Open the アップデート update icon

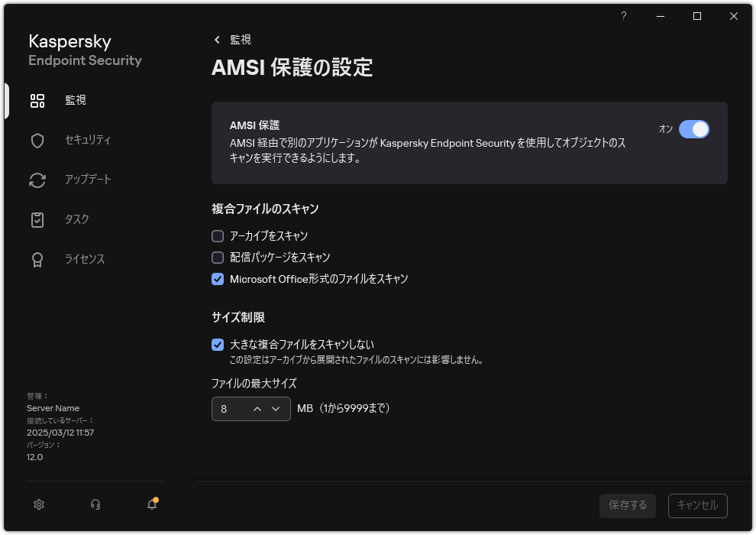(x=37, y=180)
